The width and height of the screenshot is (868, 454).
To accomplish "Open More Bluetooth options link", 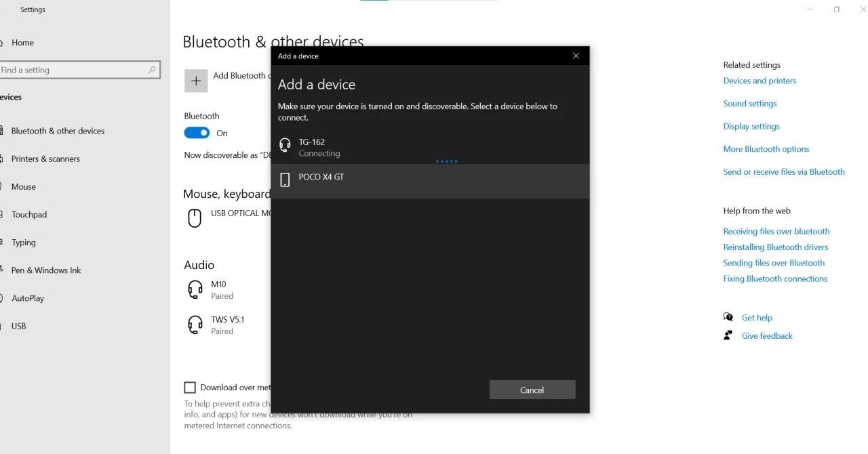I will (766, 149).
